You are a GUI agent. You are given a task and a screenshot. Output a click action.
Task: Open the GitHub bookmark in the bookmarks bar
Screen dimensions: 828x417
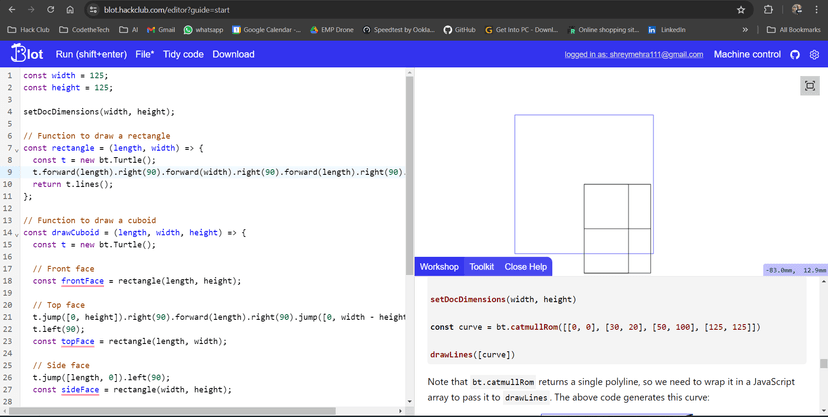click(459, 30)
